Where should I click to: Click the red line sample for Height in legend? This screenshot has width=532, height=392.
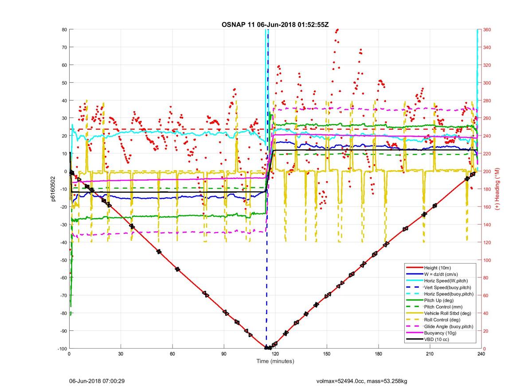pos(414,268)
